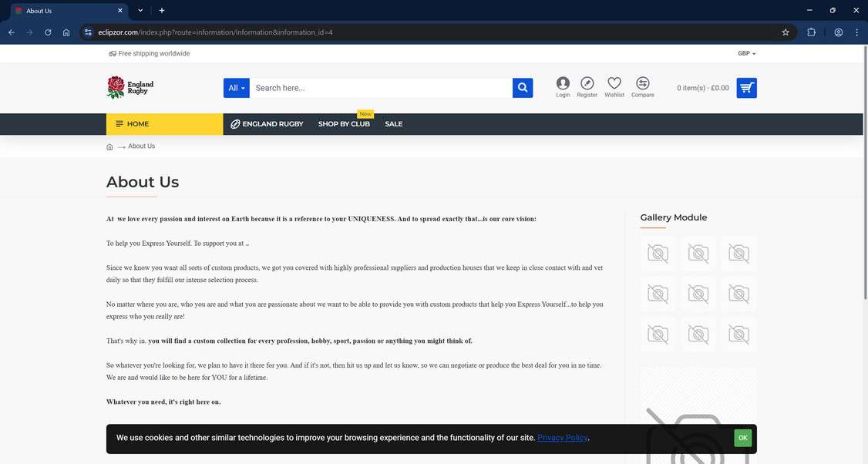Open the Privacy Policy link

[563, 438]
